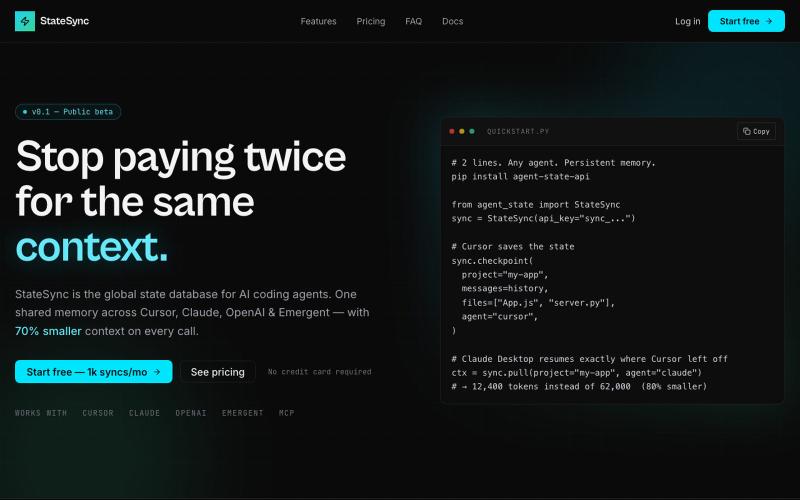The width and height of the screenshot is (800, 500).
Task: Copy the quickstart code snippet
Action: pos(756,131)
